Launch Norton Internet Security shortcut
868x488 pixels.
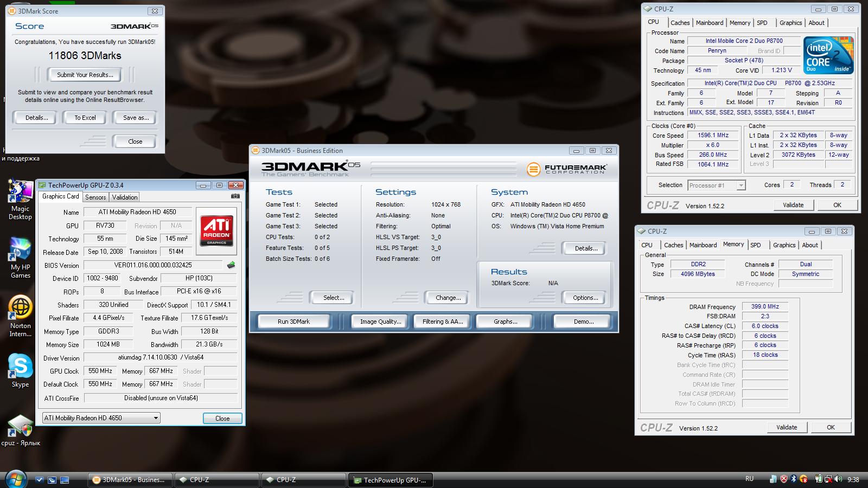pyautogui.click(x=20, y=316)
